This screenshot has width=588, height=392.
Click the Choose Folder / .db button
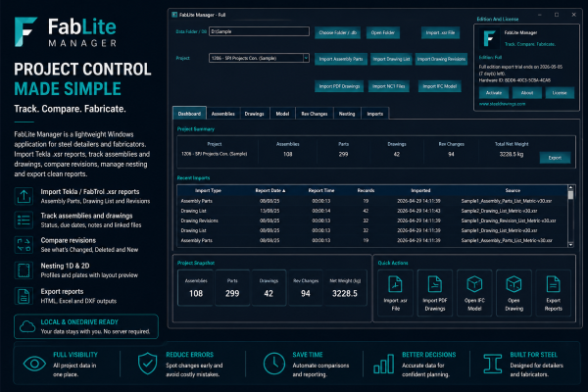pos(338,32)
